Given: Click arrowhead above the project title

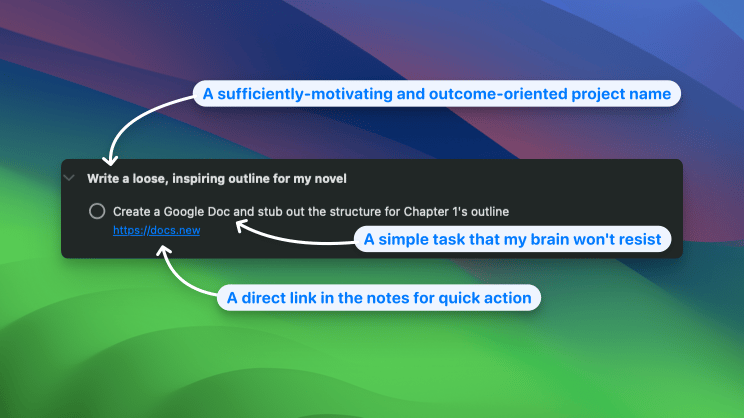Looking at the screenshot, I should click(x=111, y=158).
